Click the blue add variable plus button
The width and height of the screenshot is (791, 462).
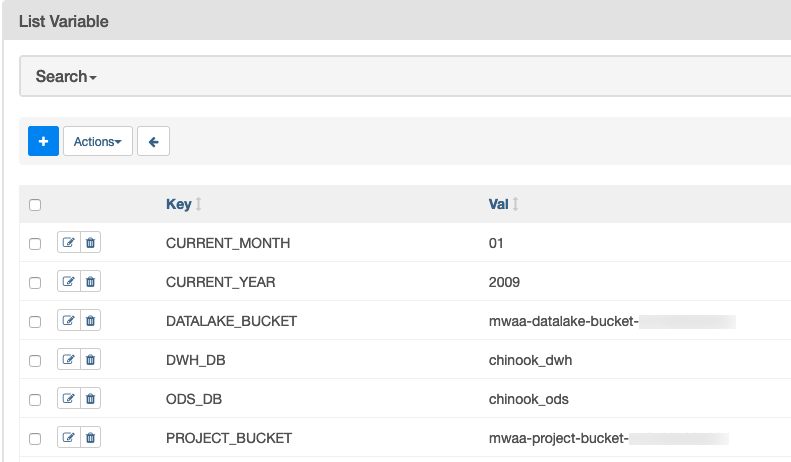pyautogui.click(x=43, y=142)
